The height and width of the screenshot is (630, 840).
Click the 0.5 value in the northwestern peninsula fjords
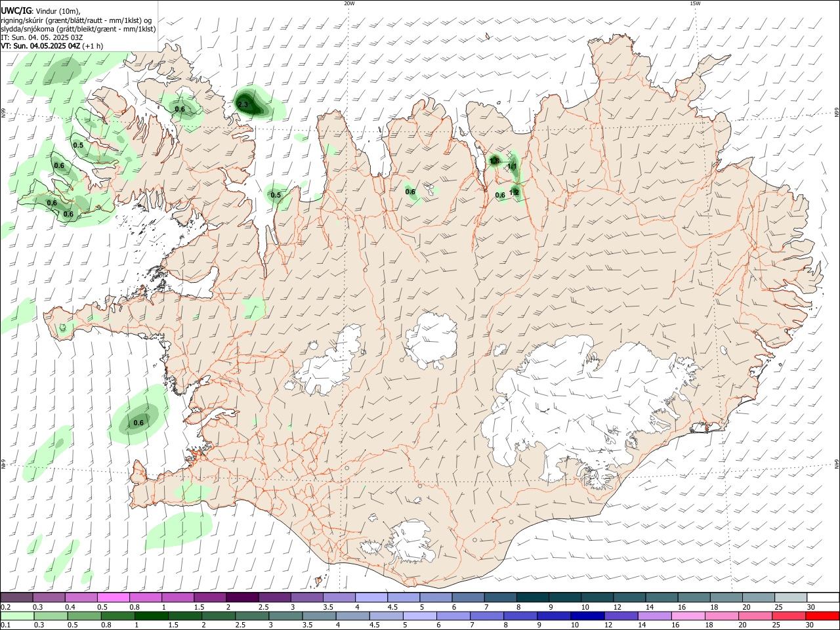(x=78, y=145)
